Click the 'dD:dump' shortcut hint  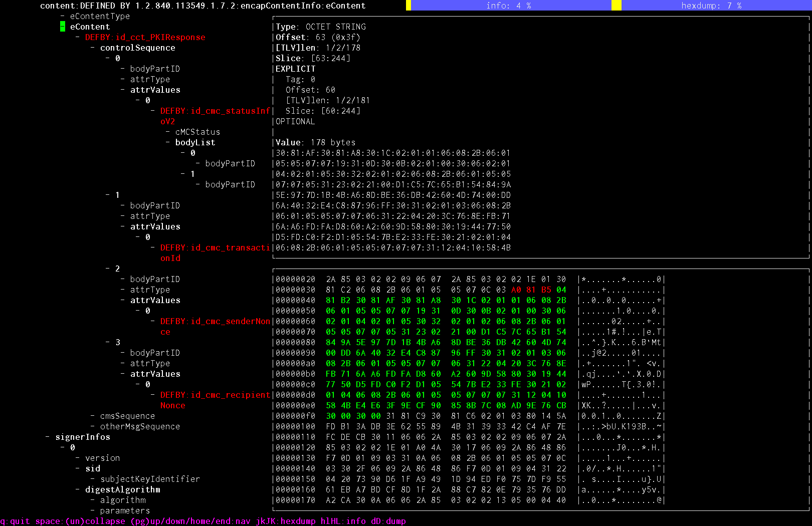click(388, 521)
